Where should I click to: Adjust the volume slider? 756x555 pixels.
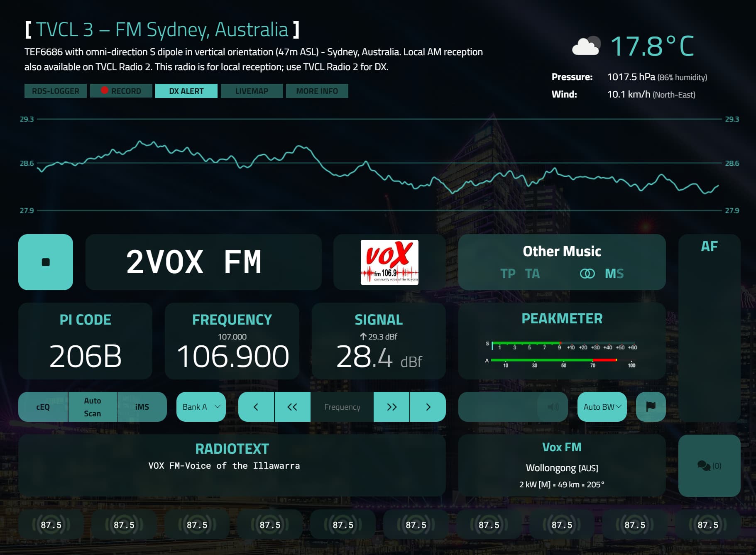click(513, 407)
